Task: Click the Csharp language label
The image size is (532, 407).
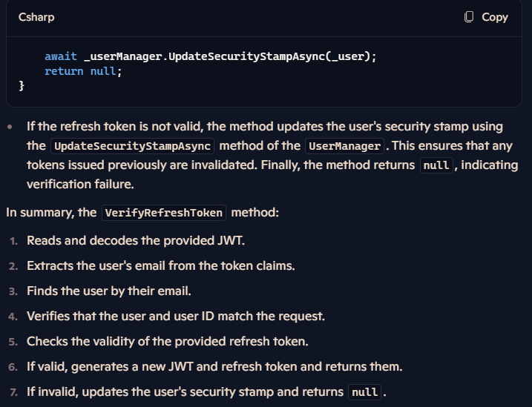Action: click(x=36, y=17)
